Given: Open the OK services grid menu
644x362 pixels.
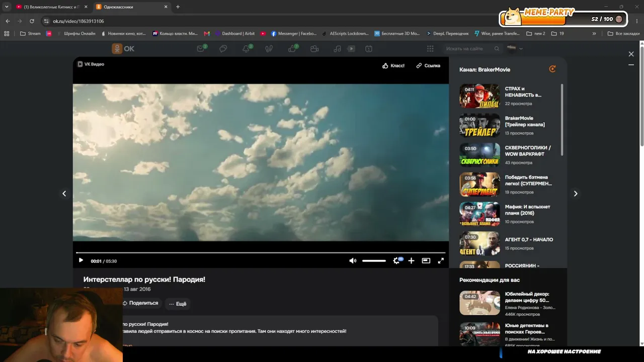Looking at the screenshot, I should (x=430, y=49).
